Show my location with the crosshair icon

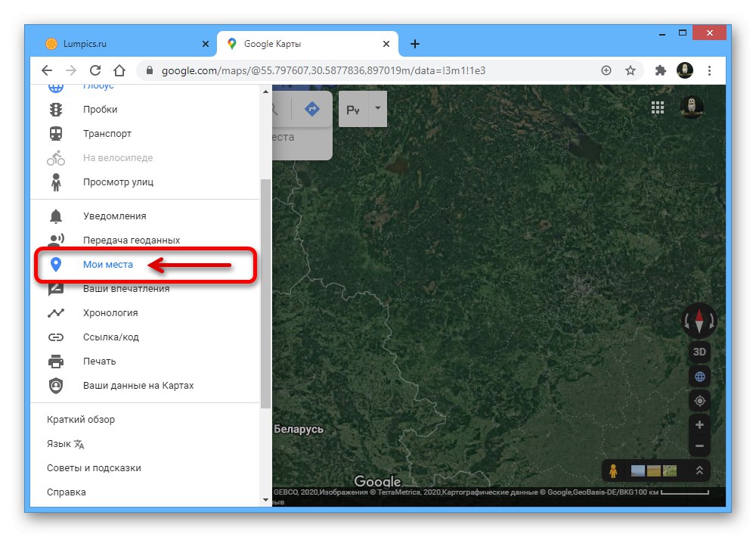(x=699, y=400)
